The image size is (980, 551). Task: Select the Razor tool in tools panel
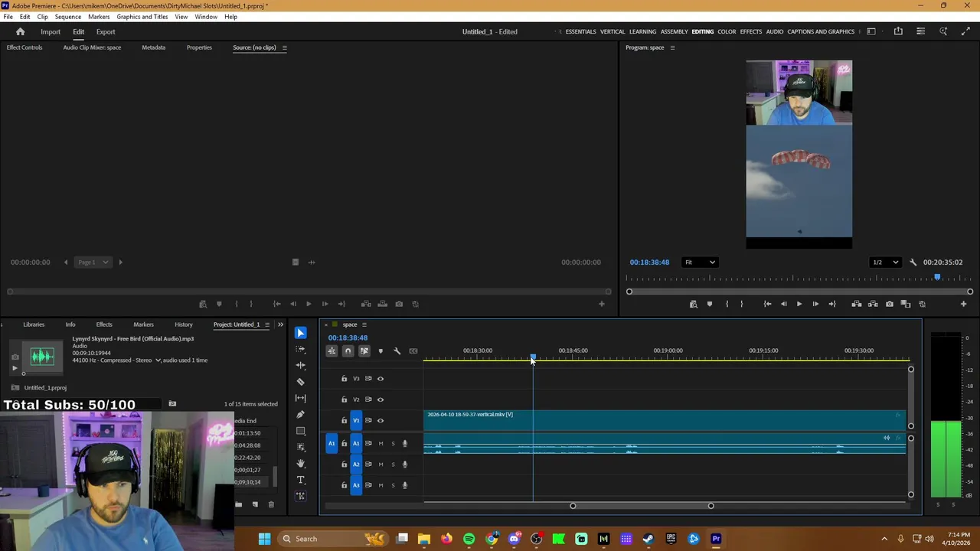coord(300,381)
